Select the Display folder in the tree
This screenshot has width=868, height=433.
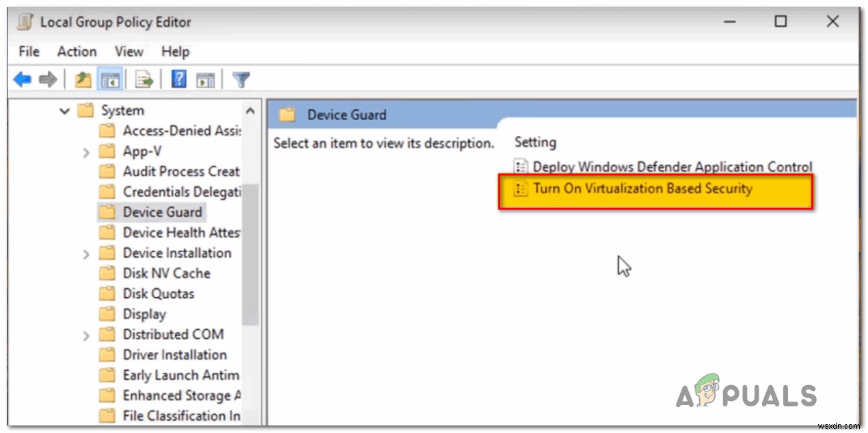tap(146, 314)
